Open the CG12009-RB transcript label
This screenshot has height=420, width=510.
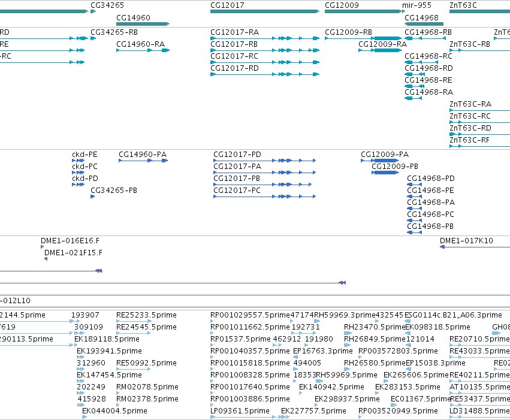pyautogui.click(x=348, y=32)
